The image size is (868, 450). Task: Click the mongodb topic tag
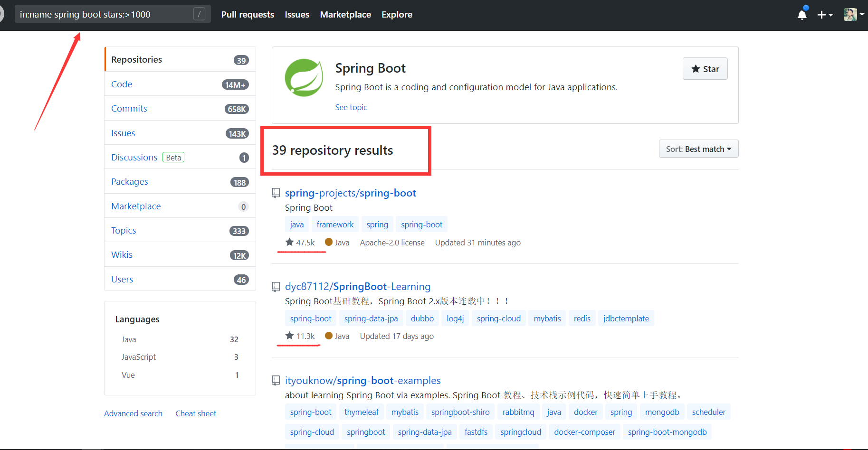662,412
